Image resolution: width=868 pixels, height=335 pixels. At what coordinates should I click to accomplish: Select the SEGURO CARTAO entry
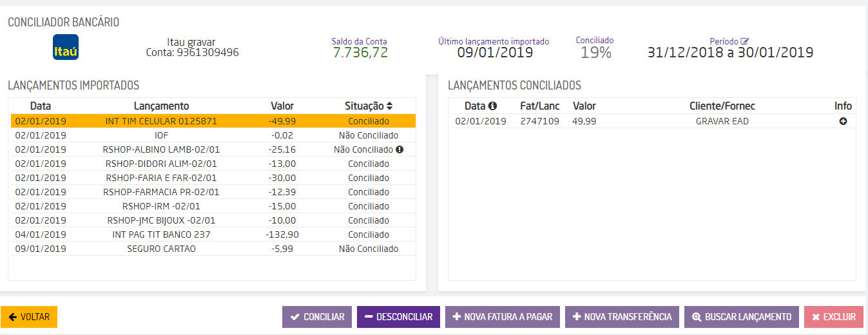[x=161, y=249]
